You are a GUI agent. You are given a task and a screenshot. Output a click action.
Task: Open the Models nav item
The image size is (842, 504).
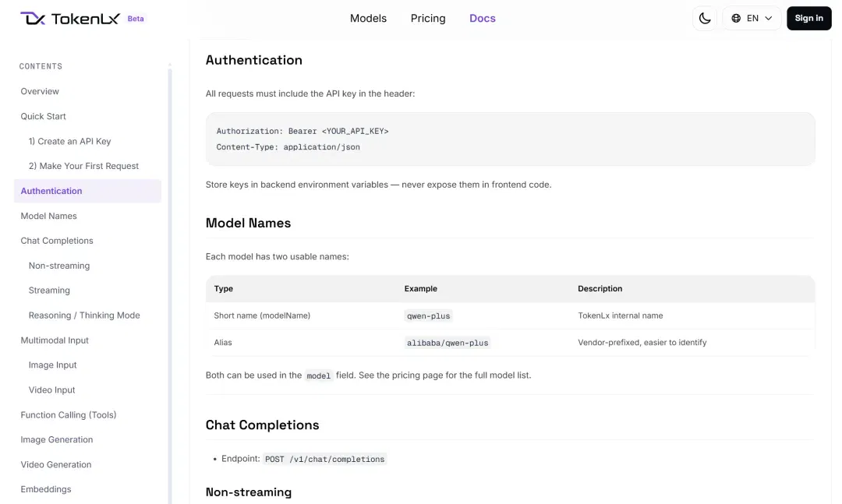coord(368,18)
